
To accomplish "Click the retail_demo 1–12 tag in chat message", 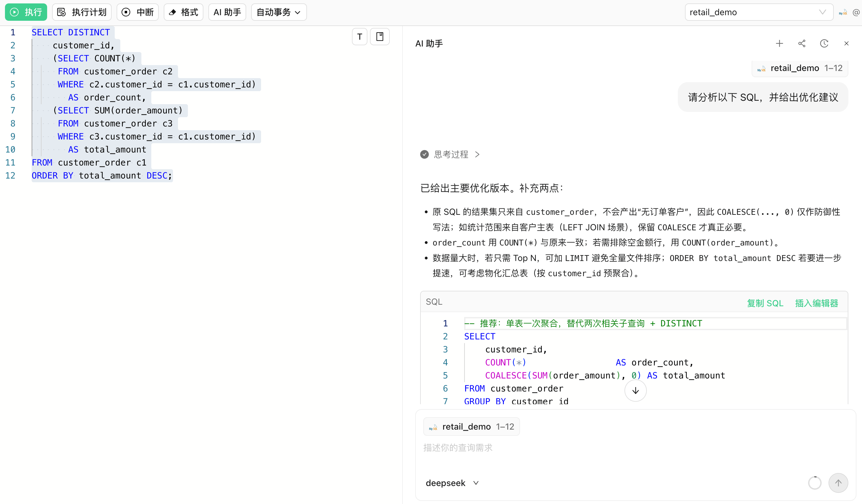I will 800,68.
